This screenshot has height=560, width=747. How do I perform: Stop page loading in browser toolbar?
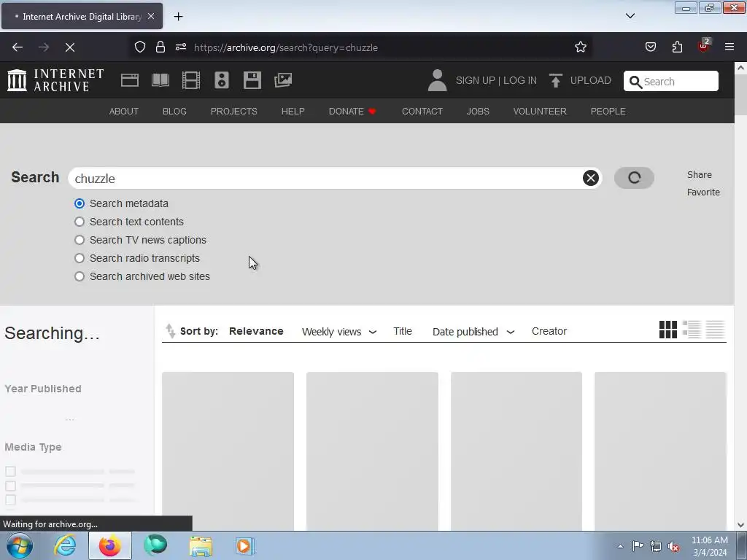69,47
